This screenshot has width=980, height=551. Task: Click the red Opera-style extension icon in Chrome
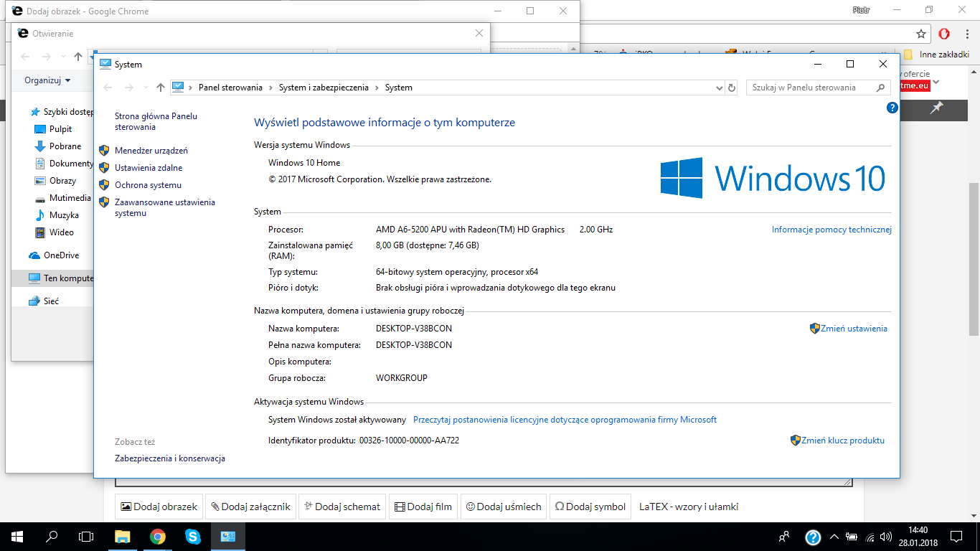(945, 34)
